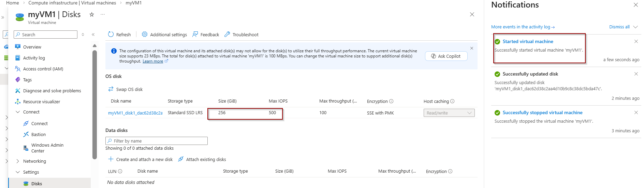The height and width of the screenshot is (188, 644).
Task: Click the myVM1 breadcrumb
Action: point(133,3)
